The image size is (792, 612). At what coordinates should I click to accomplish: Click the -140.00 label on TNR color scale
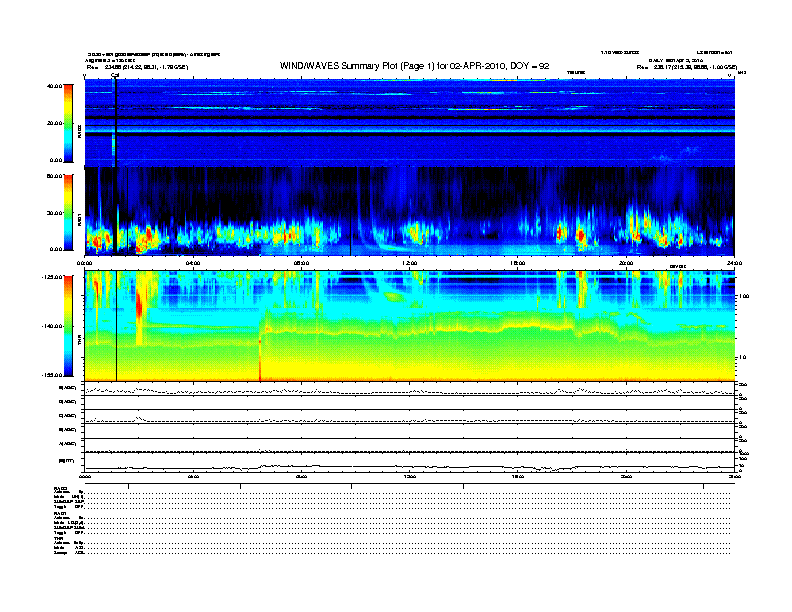click(x=52, y=326)
